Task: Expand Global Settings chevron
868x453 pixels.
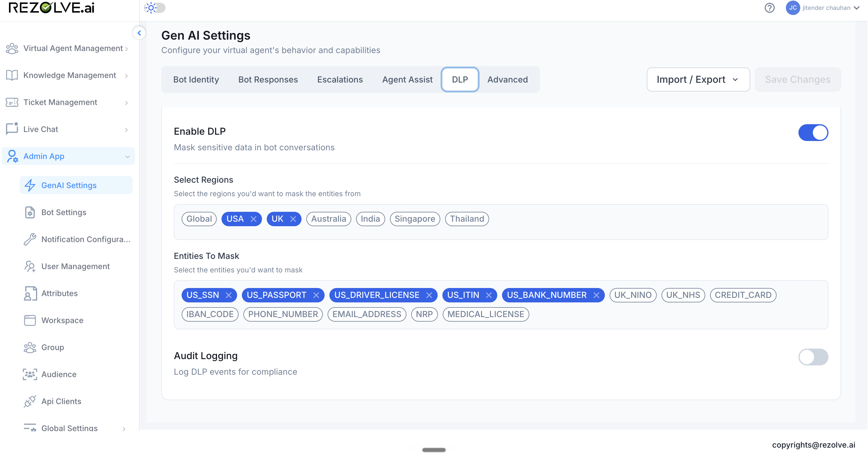Action: 124,429
